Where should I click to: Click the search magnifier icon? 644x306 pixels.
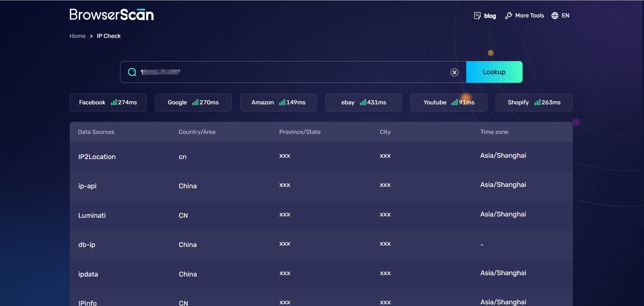tap(132, 72)
